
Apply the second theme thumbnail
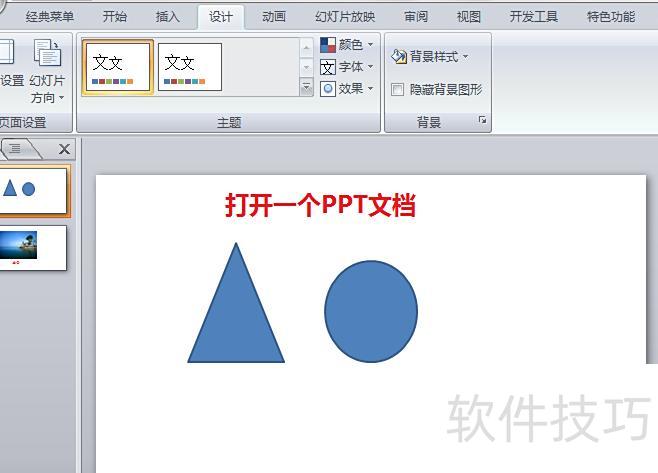pos(190,67)
